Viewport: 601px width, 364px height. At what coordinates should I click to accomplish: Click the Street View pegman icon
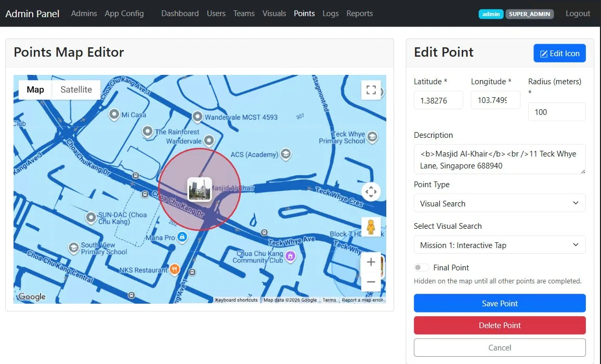(371, 227)
